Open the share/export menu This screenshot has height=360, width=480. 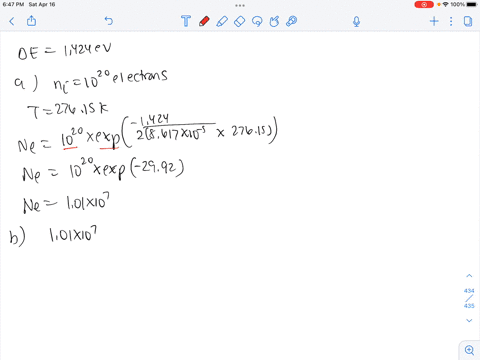tap(31, 21)
